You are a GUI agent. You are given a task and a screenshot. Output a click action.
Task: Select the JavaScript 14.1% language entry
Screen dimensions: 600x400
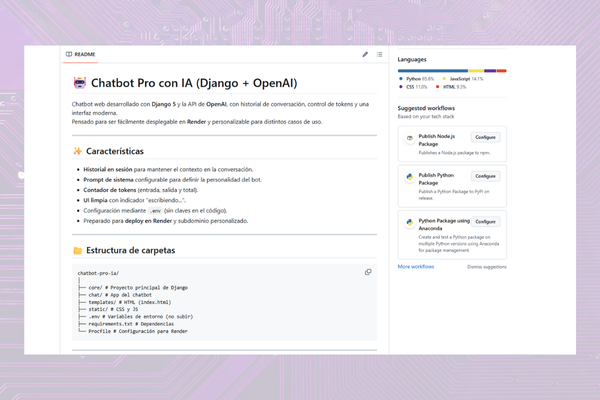[463, 79]
